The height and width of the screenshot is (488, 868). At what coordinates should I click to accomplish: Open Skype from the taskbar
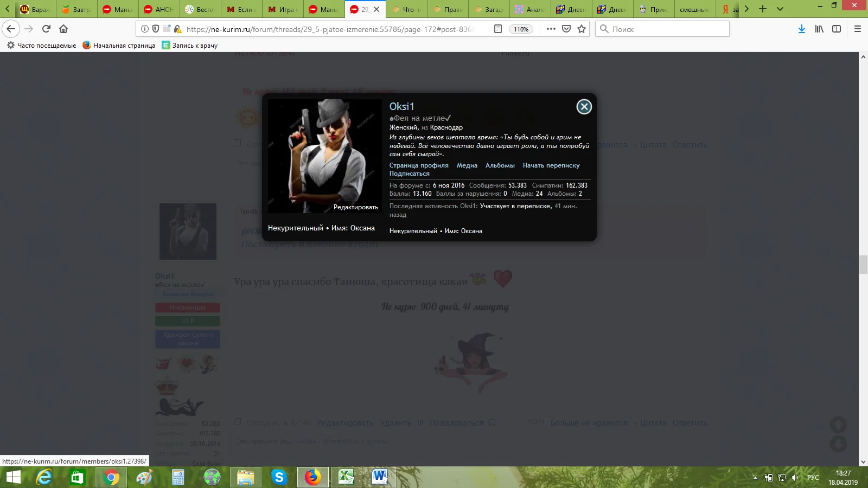tap(279, 477)
